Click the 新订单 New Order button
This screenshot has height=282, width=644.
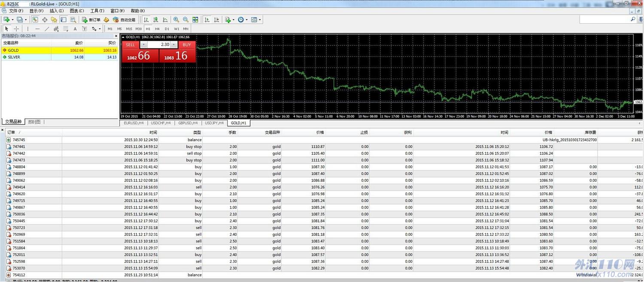pyautogui.click(x=91, y=20)
